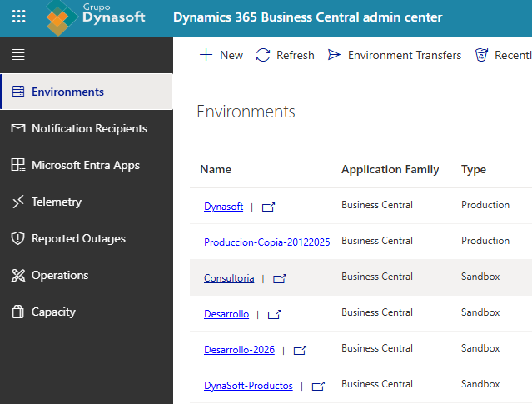Launch Desarrollo via external link icon

(274, 315)
